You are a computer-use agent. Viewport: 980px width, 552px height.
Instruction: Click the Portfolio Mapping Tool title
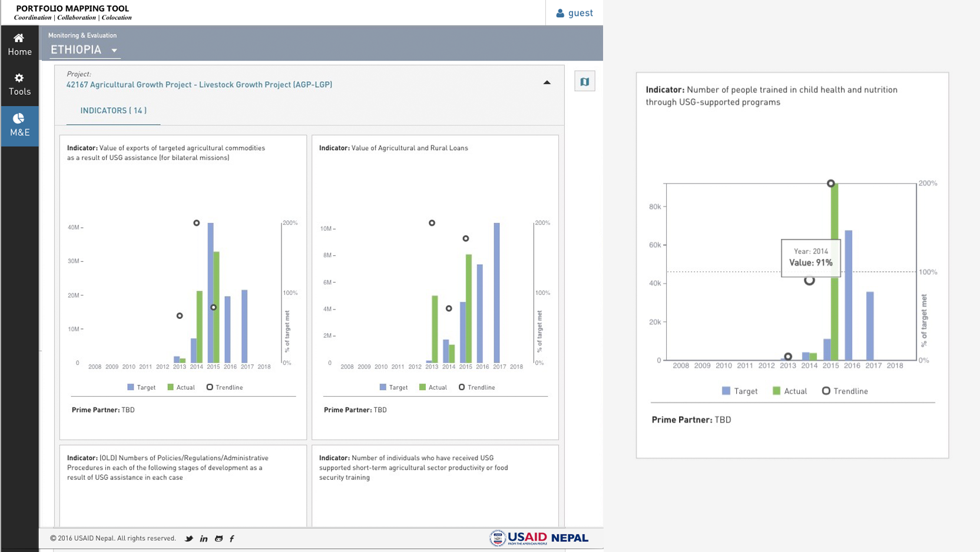tap(72, 9)
